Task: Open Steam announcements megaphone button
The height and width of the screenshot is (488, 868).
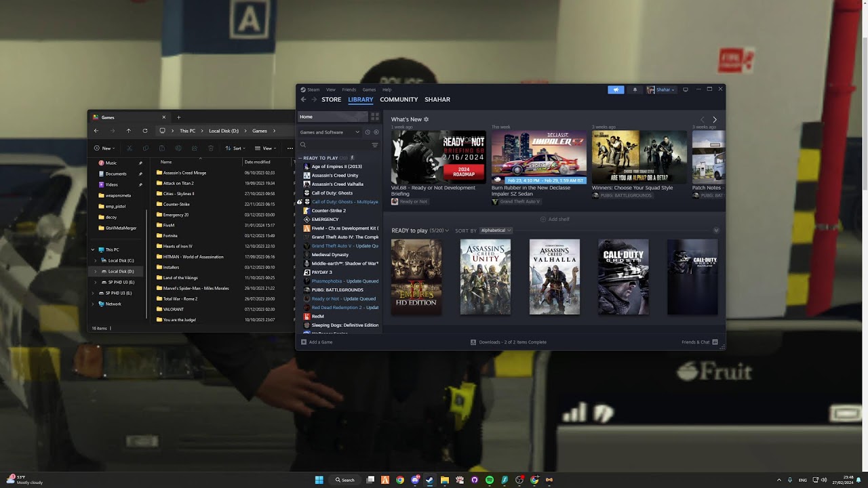Action: pyautogui.click(x=616, y=89)
